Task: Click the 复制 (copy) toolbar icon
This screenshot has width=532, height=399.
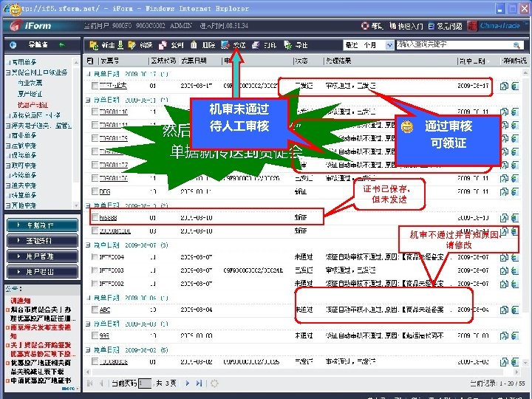Action: 163,45
